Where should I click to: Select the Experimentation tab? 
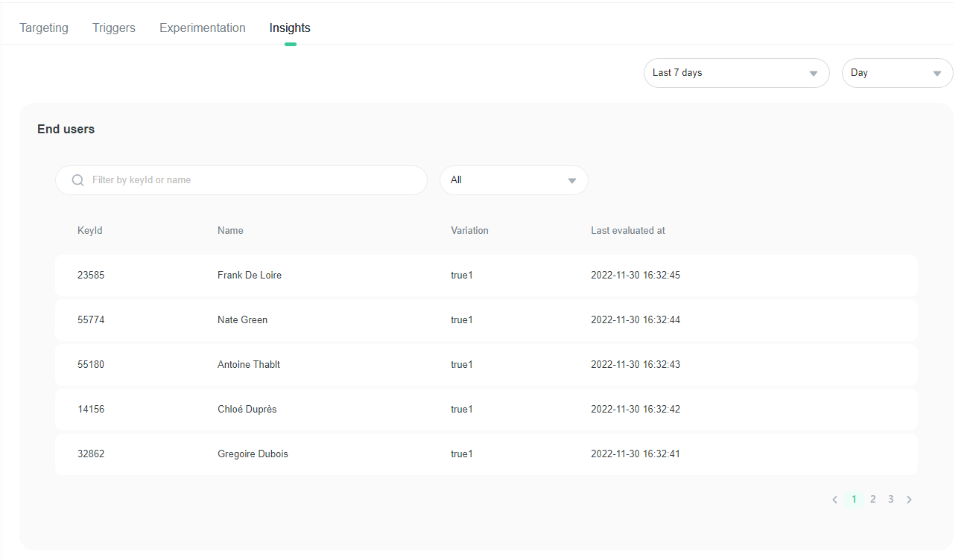tap(203, 28)
